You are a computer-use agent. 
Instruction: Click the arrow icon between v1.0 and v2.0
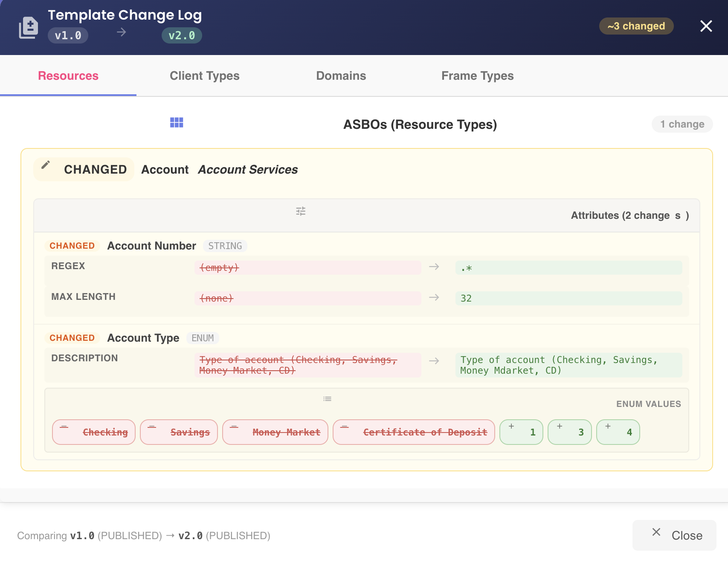[x=122, y=32]
